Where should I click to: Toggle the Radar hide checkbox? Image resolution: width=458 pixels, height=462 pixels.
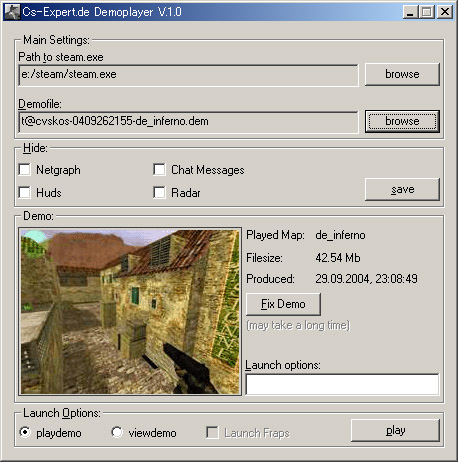(x=159, y=192)
